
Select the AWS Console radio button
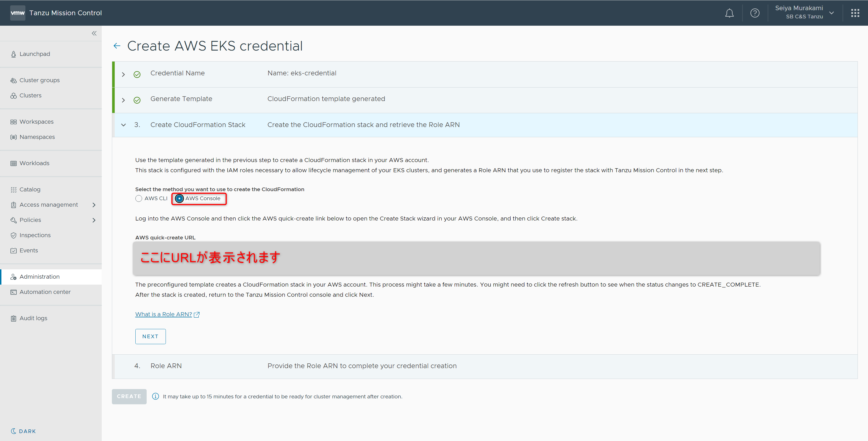(x=179, y=198)
